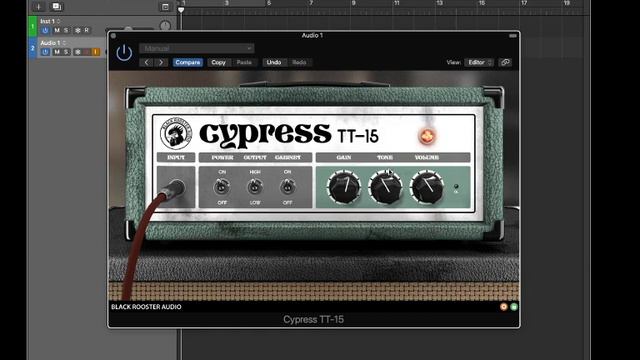Viewport: 640px width, 360px height.
Task: Click bar 13 in the timeline ruler
Action: click(x=439, y=3)
